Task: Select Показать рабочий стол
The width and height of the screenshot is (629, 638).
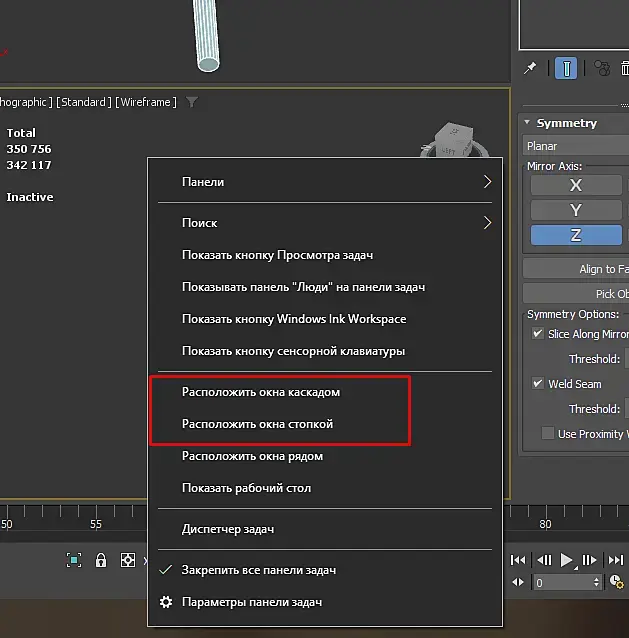Action: click(x=325, y=488)
